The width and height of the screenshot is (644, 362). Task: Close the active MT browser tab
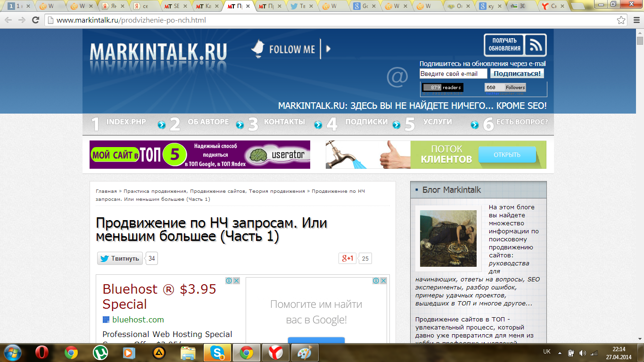click(x=249, y=7)
